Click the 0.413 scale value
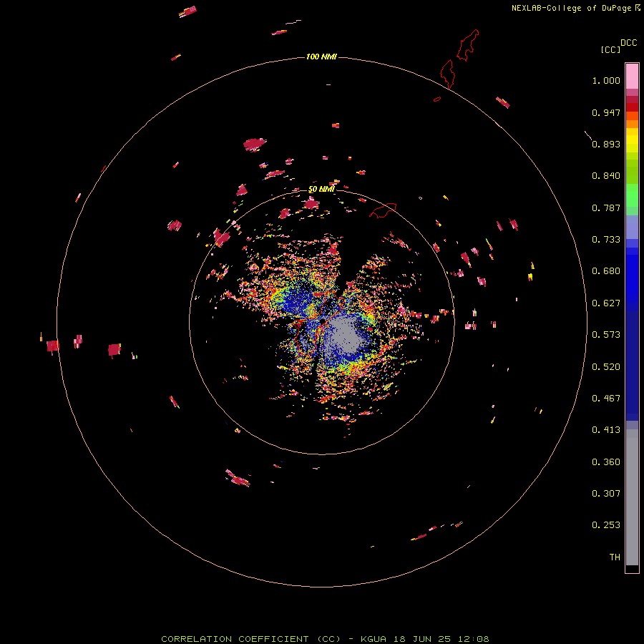 606,430
